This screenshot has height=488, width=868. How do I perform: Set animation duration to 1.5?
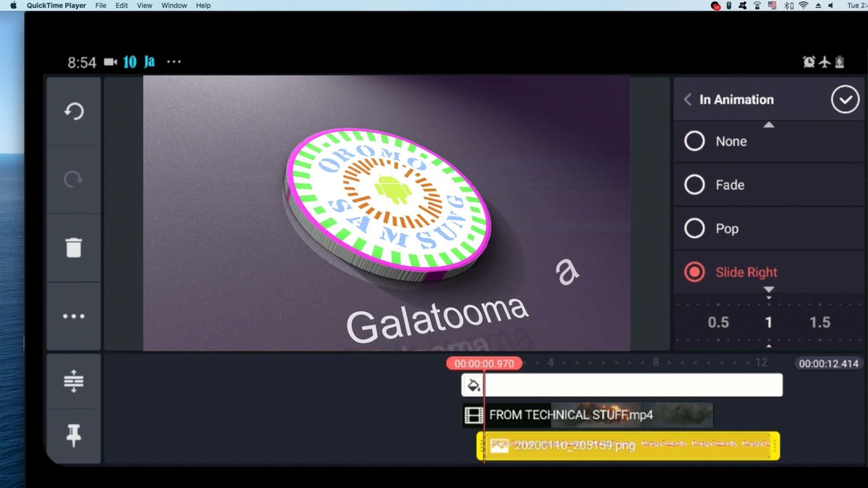(x=820, y=323)
